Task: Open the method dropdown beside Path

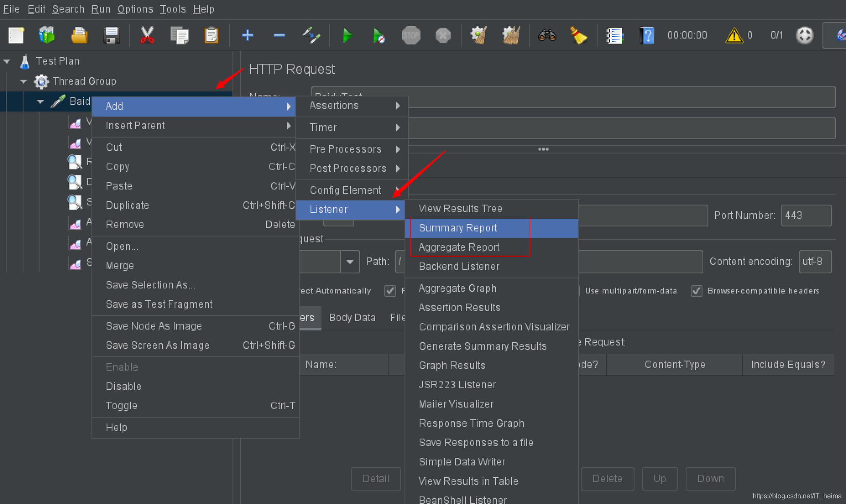Action: 350,262
